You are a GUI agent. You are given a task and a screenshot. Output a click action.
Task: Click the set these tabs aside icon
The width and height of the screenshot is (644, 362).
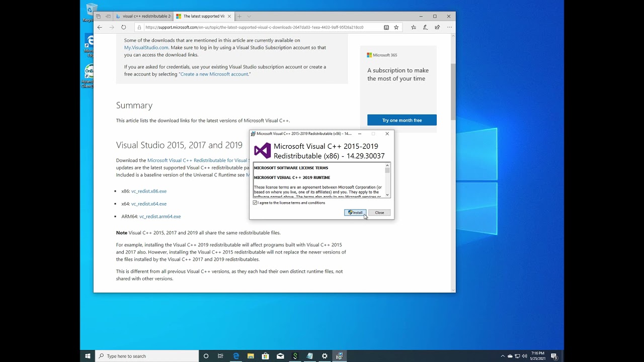(108, 16)
